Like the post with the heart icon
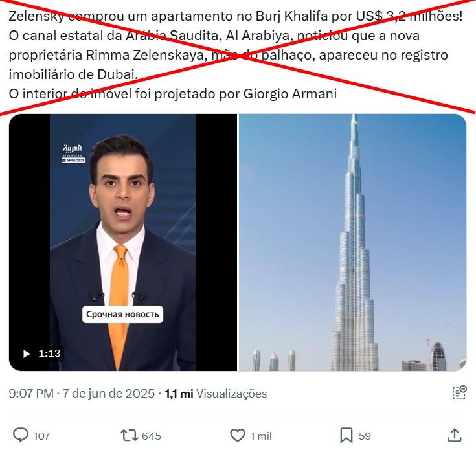The height and width of the screenshot is (450, 476). coord(238,436)
